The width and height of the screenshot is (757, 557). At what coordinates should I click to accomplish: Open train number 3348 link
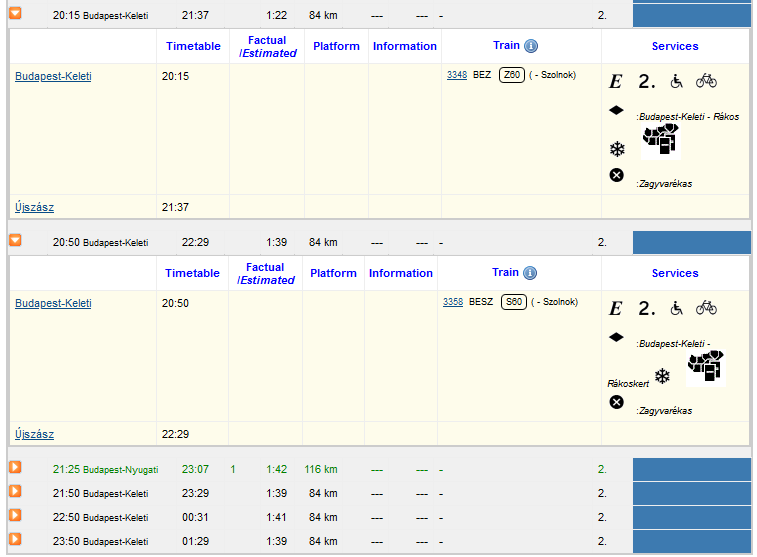coord(457,75)
